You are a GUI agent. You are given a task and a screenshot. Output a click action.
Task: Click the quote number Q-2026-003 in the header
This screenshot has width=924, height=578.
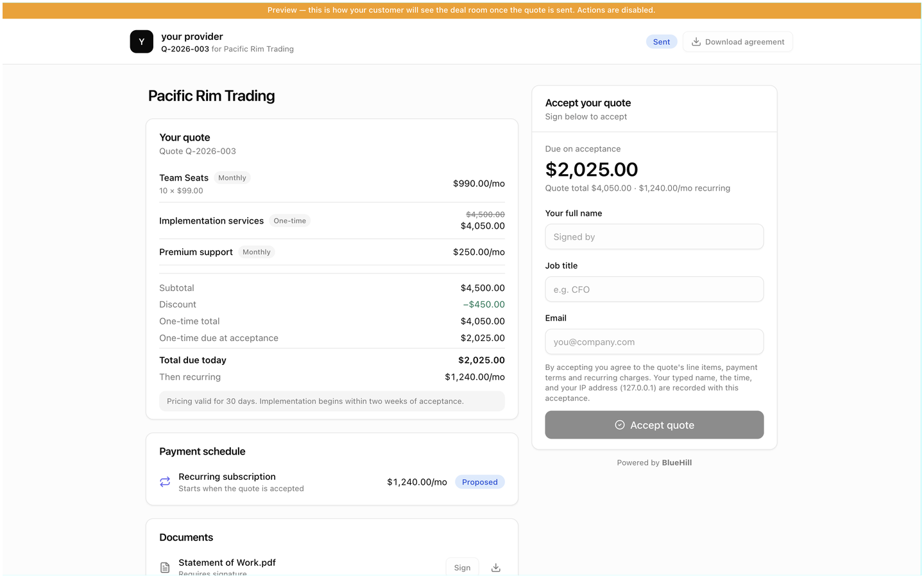185,49
